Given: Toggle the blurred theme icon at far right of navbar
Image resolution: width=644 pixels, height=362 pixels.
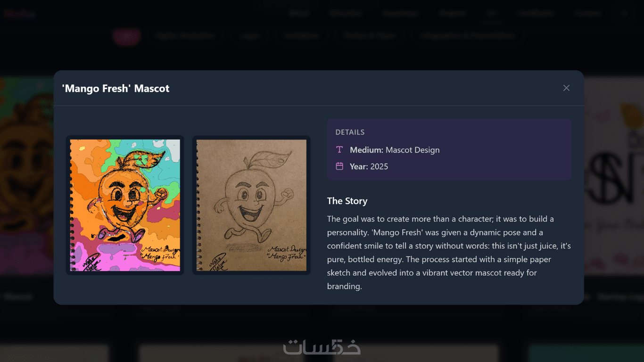Looking at the screenshot, I should tap(625, 13).
